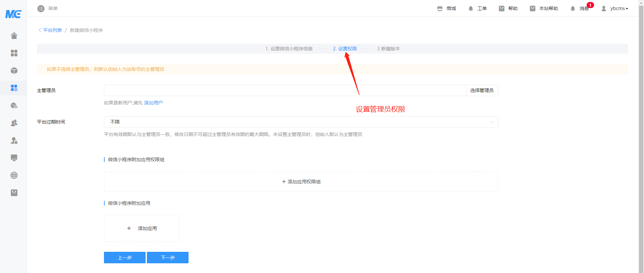Expand the 平台过期时间 dropdown
Image resolution: width=644 pixels, height=273 pixels.
(x=301, y=122)
